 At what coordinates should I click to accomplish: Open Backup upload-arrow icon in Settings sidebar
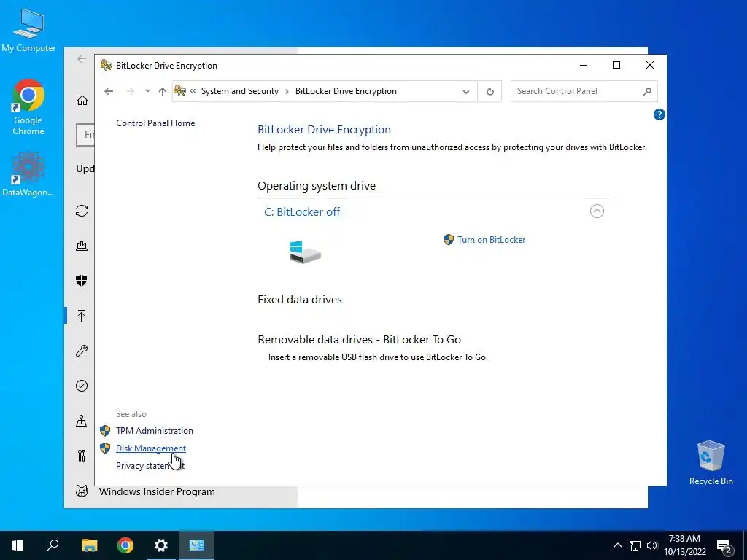pos(82,315)
